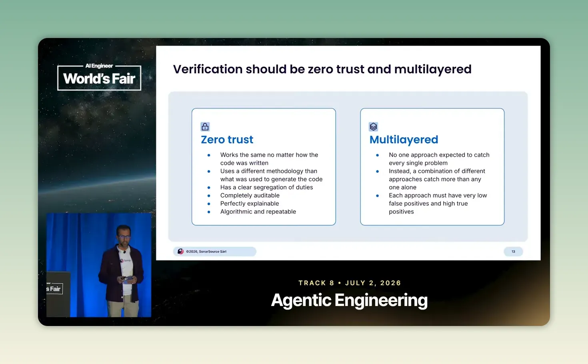Click "Completely auditable" bullet

click(x=250, y=195)
